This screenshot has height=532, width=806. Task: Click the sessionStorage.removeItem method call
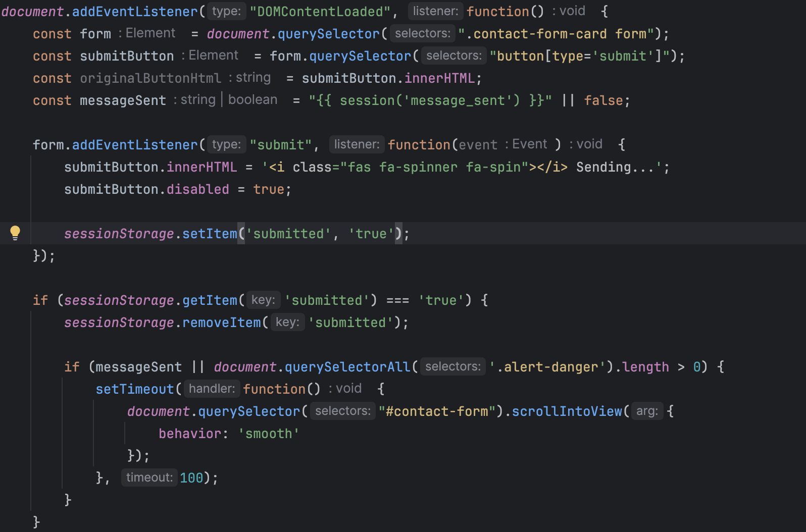163,323
